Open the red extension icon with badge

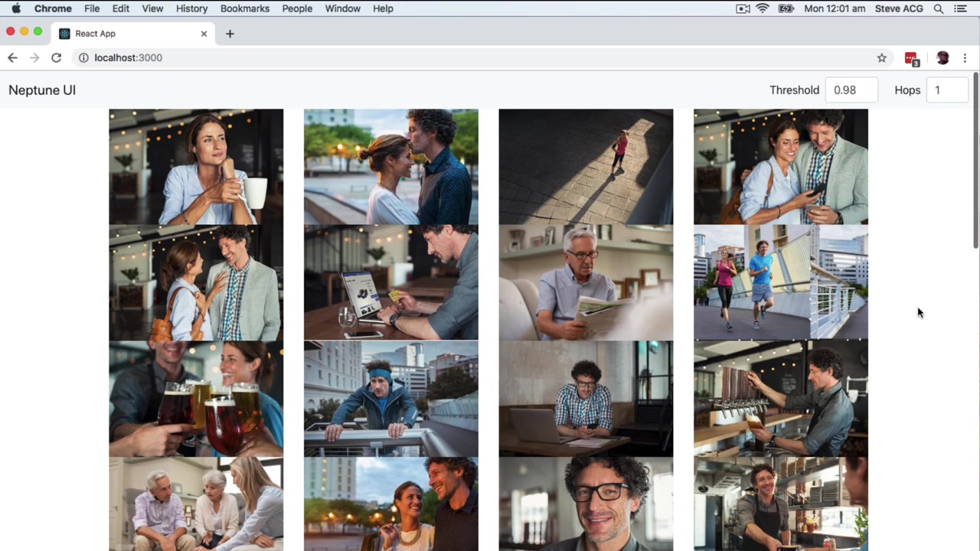pyautogui.click(x=911, y=58)
